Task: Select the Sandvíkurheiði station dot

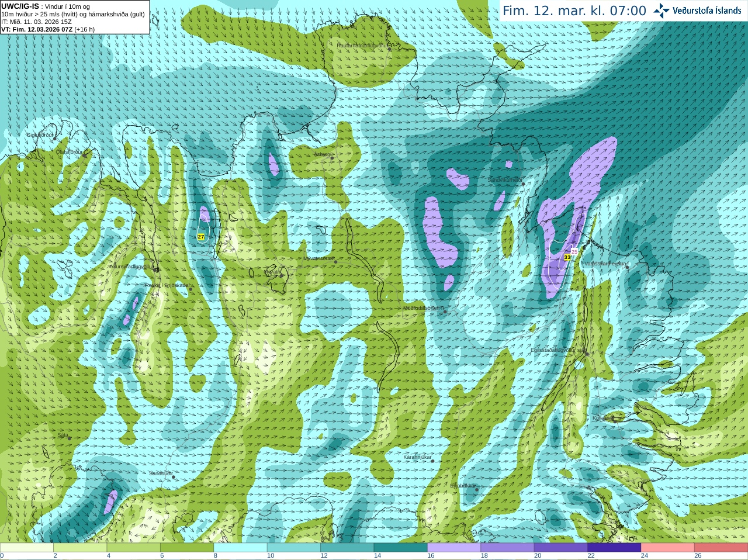Action: point(524,184)
